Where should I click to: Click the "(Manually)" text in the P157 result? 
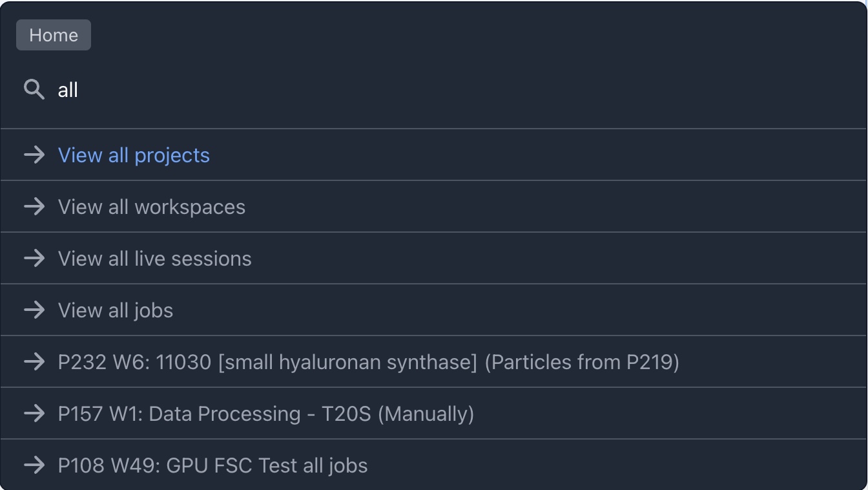[x=426, y=414]
